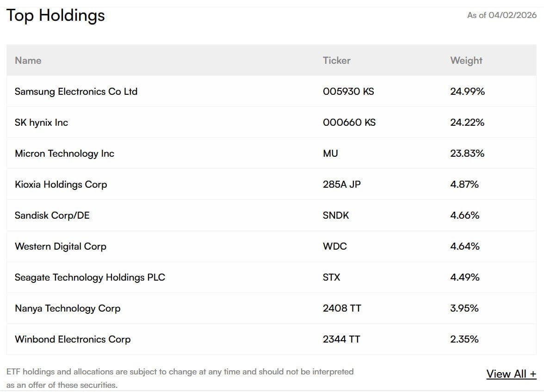Screen dimensions: 544x392
Task: Select Micron Technology Inc holding name
Action: [64, 153]
